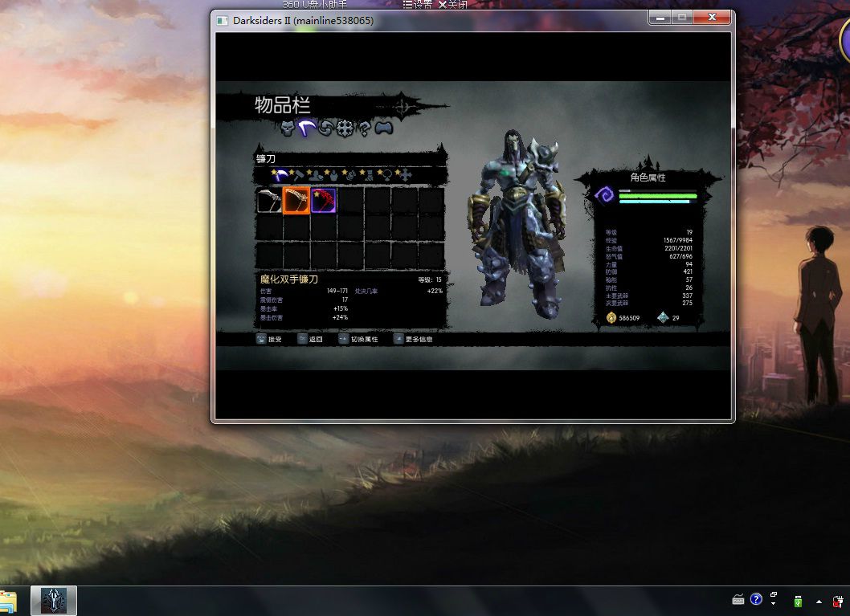
Task: Open the file explorer taskbar icon
Action: (x=8, y=602)
